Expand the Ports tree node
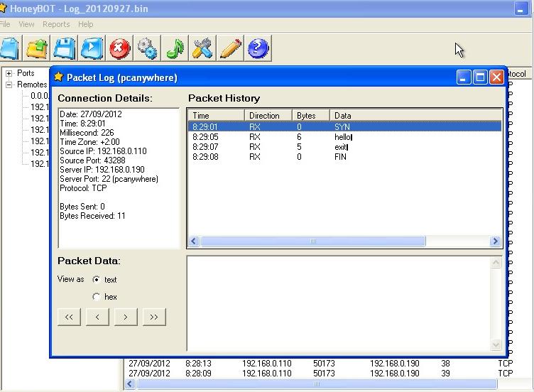Viewport: 534px width, 392px height. (9, 73)
